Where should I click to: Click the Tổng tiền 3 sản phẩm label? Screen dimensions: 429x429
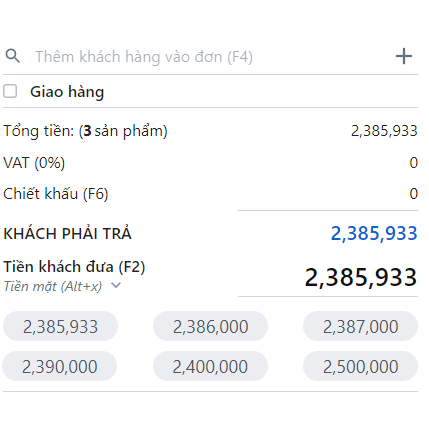(x=85, y=131)
